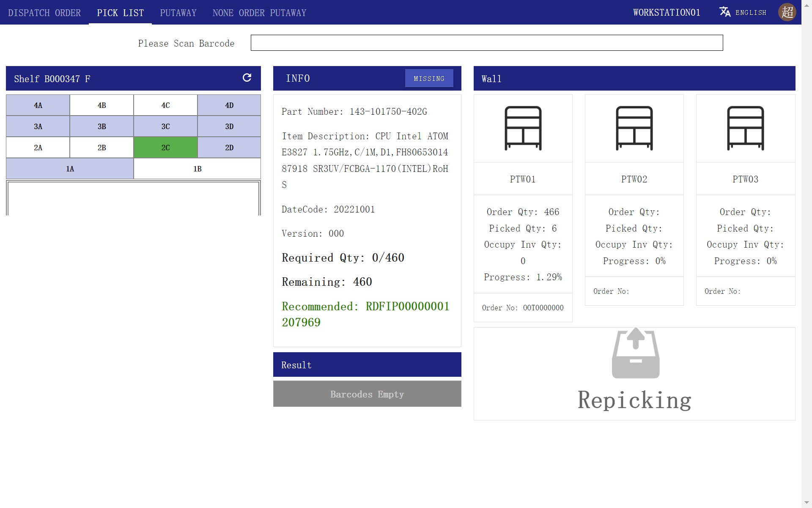Image resolution: width=812 pixels, height=508 pixels.
Task: Click the Repicking upload box icon
Action: [x=636, y=353]
